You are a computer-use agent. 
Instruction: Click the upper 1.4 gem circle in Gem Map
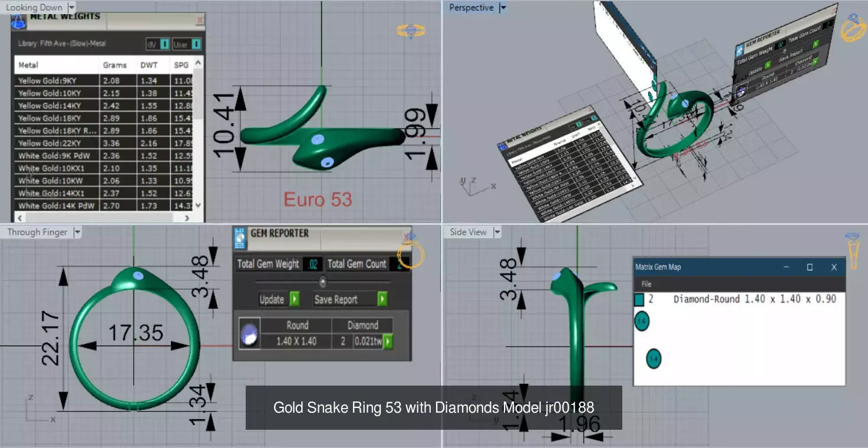642,321
